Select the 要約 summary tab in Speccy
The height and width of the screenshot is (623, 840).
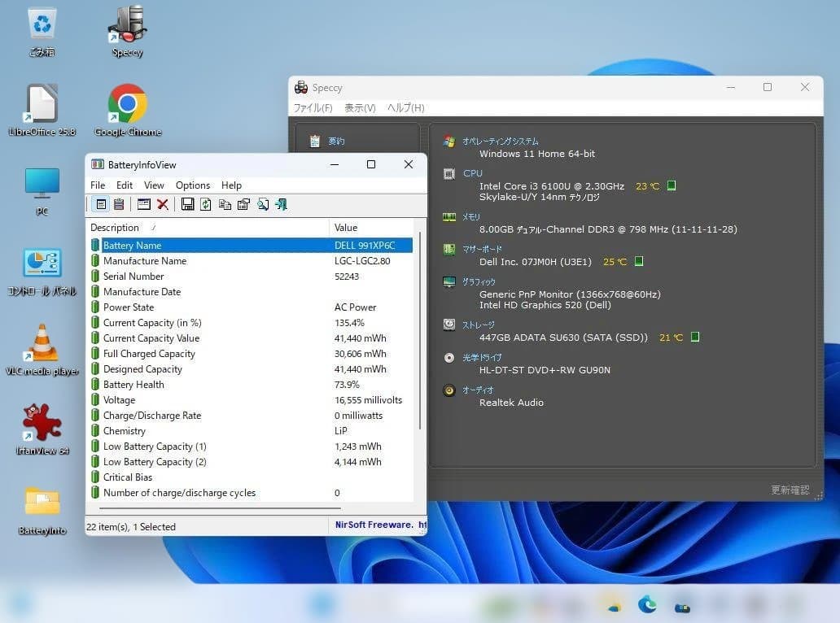click(337, 140)
